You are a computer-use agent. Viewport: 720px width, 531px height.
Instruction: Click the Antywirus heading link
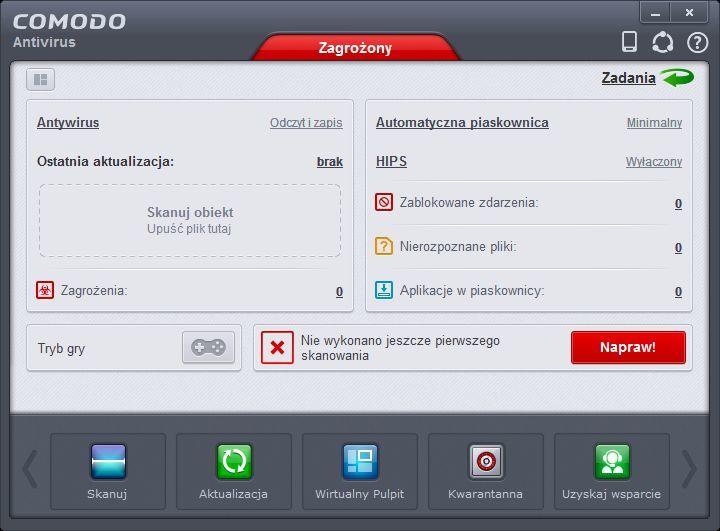tap(68, 123)
